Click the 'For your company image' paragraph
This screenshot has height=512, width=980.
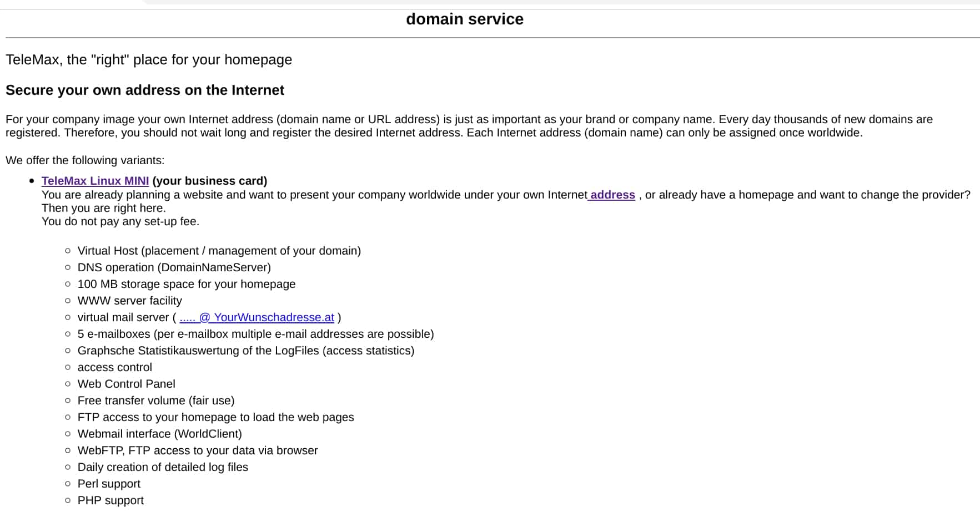(x=469, y=126)
